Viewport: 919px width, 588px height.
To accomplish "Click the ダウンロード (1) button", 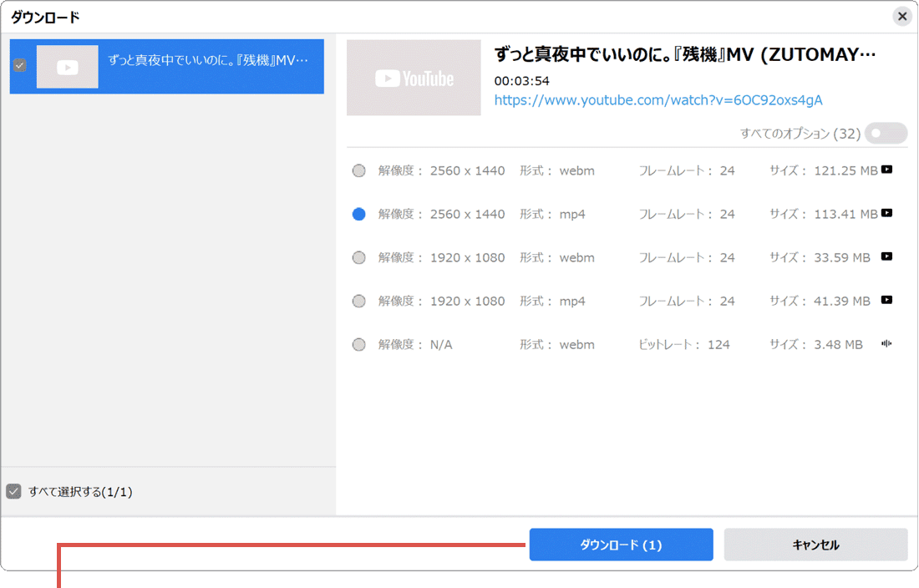I will [x=621, y=544].
